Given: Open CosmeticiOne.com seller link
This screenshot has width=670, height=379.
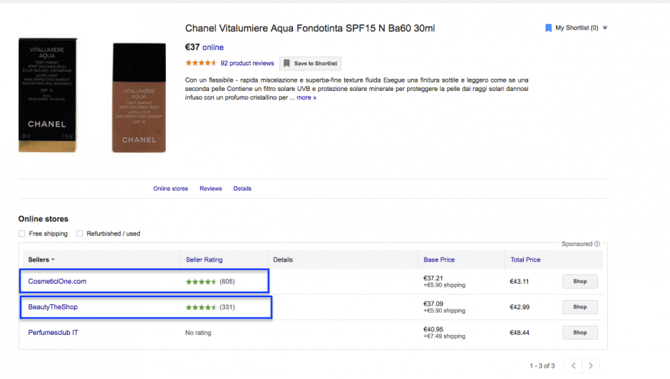Looking at the screenshot, I should 57,281.
